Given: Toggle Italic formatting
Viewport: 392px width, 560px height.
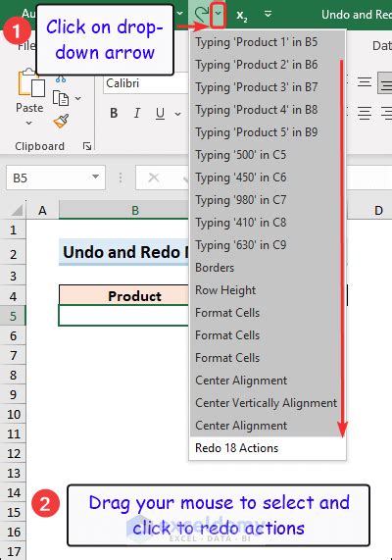Looking at the screenshot, I should (x=137, y=113).
